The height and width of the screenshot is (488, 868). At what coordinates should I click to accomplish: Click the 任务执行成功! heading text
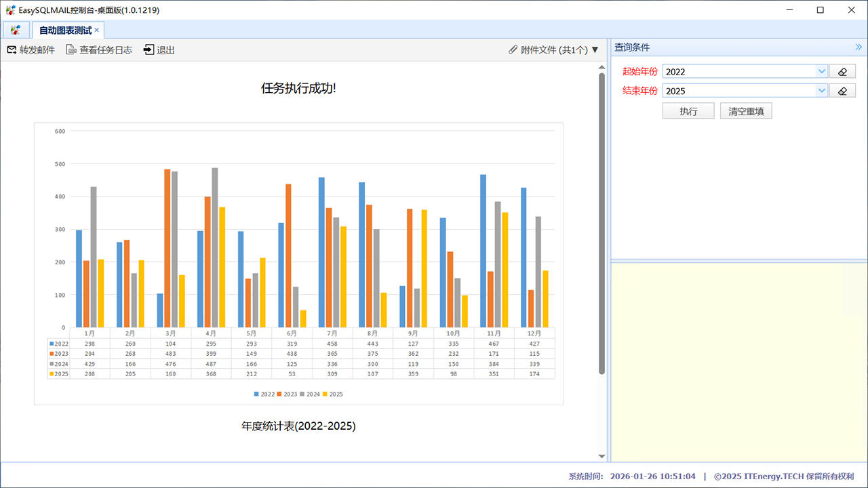pos(298,88)
